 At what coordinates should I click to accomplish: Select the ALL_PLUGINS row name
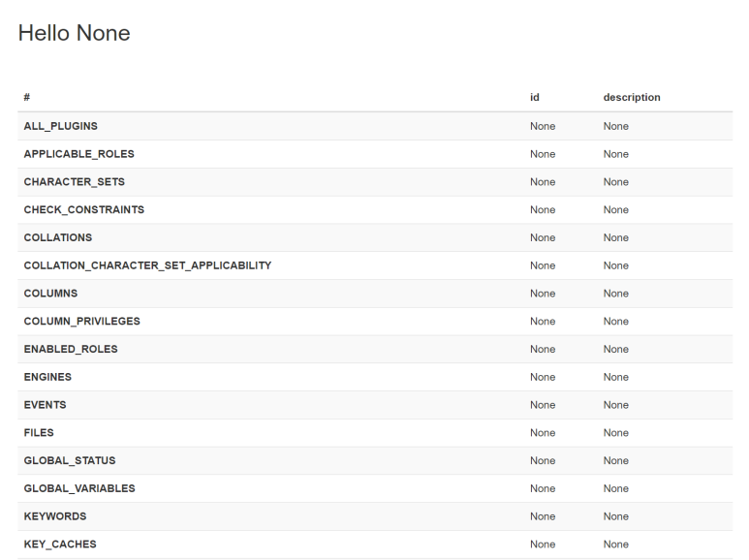61,126
